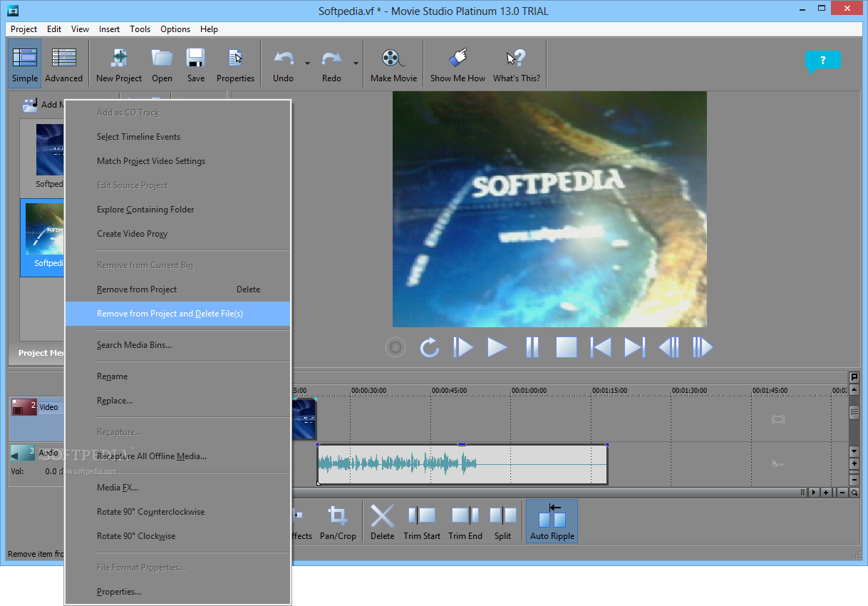Viewport: 868px width, 606px height.
Task: Click the Trim Start tool
Action: click(422, 522)
